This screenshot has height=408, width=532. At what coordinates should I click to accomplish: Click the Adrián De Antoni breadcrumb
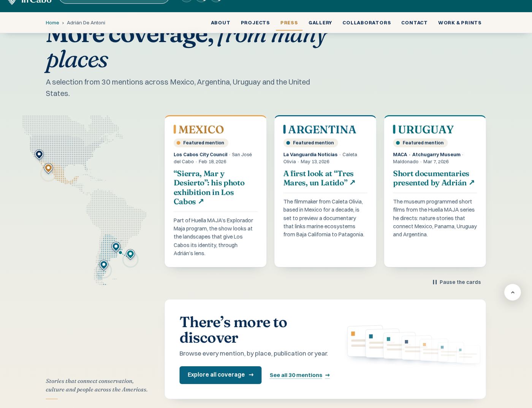point(86,23)
